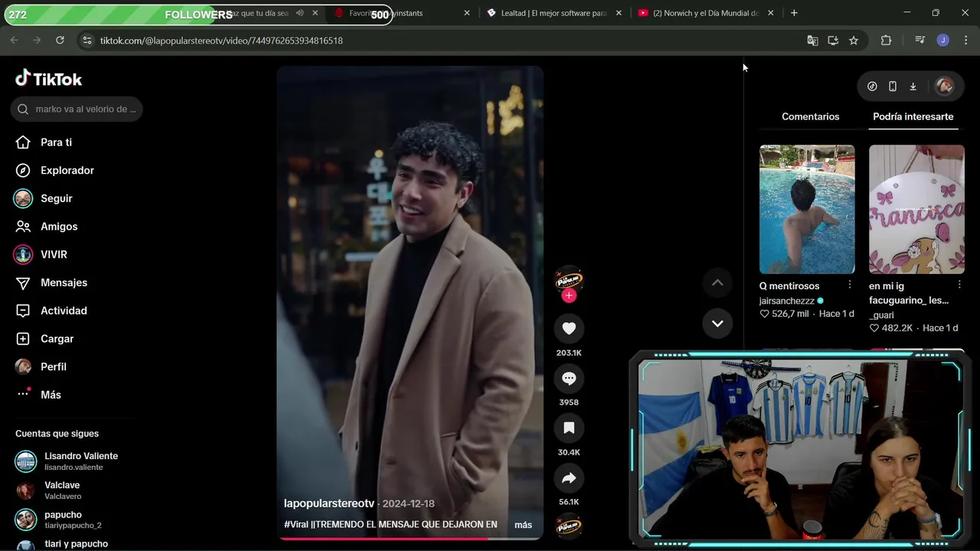
Task: Click the TikTok logo
Action: tap(48, 79)
